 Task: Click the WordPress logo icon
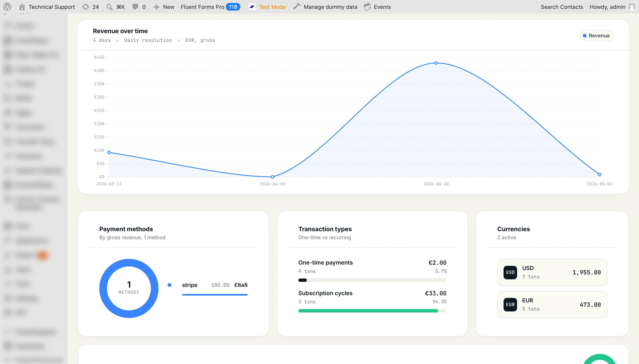pos(7,7)
